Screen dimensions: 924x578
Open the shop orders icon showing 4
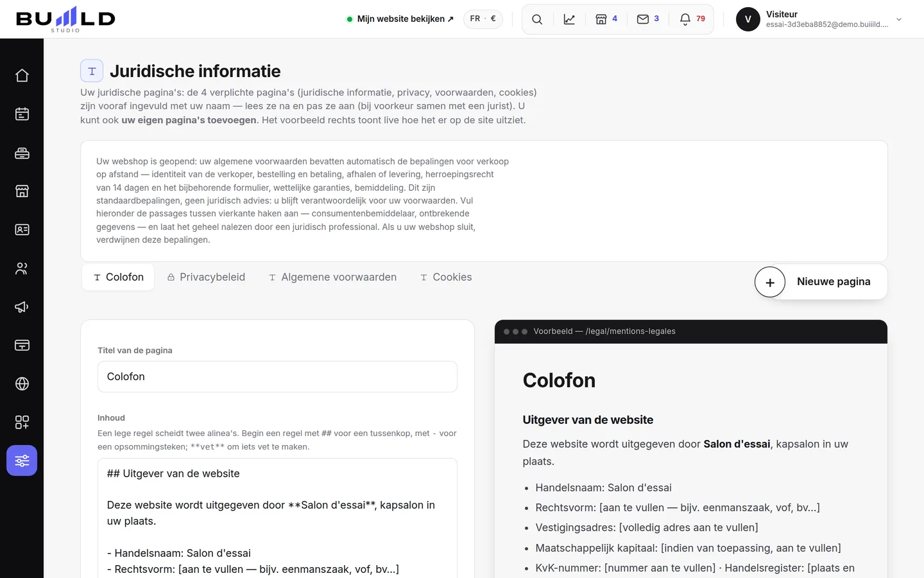click(x=606, y=19)
